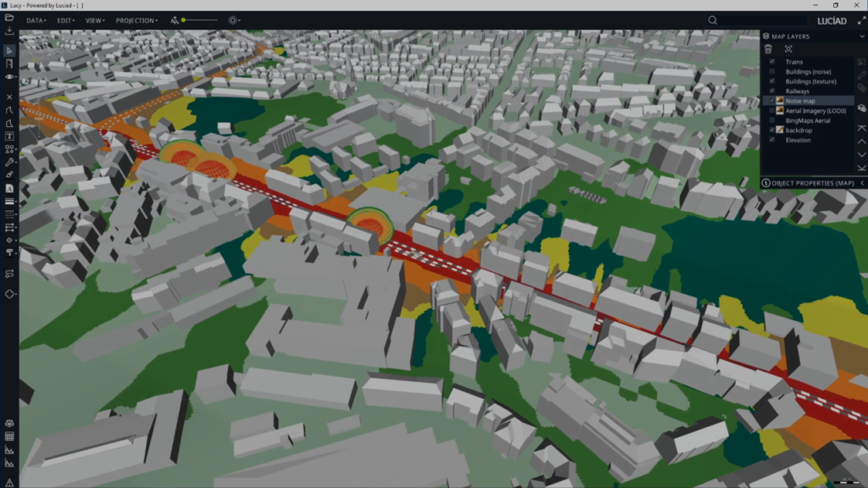The width and height of the screenshot is (868, 488).
Task: Click the delete layer trash icon
Action: pos(768,48)
